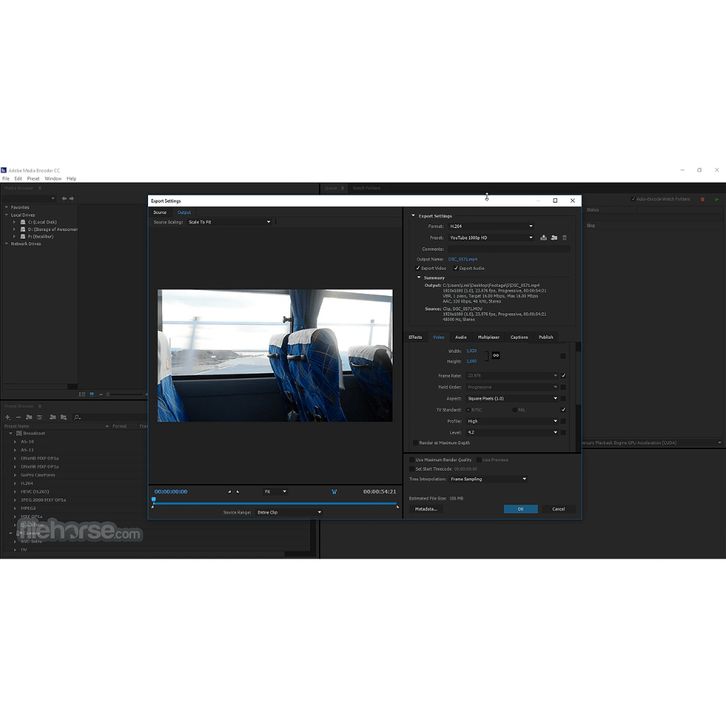The width and height of the screenshot is (726, 726).
Task: Click the Import Preset folder icon
Action: pyautogui.click(x=553, y=238)
